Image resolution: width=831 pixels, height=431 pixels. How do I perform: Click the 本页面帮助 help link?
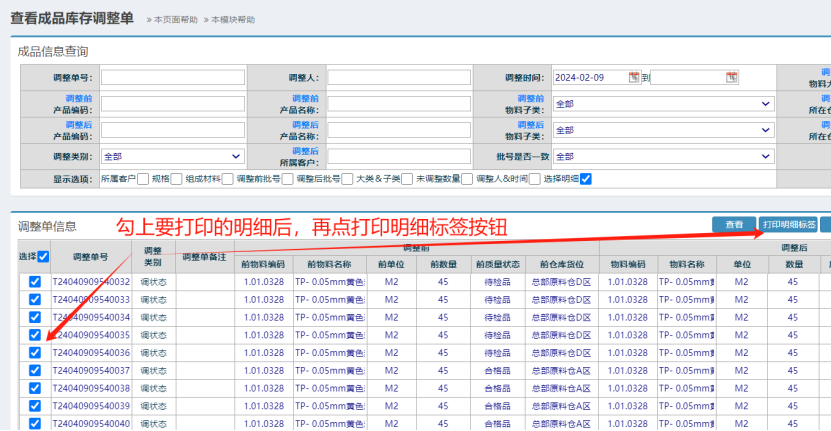coord(176,20)
